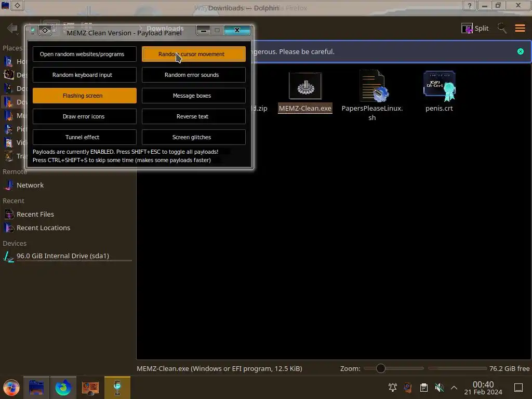Toggle the Tunnel effect payload
Viewport: 532px width, 399px height.
tap(85, 137)
